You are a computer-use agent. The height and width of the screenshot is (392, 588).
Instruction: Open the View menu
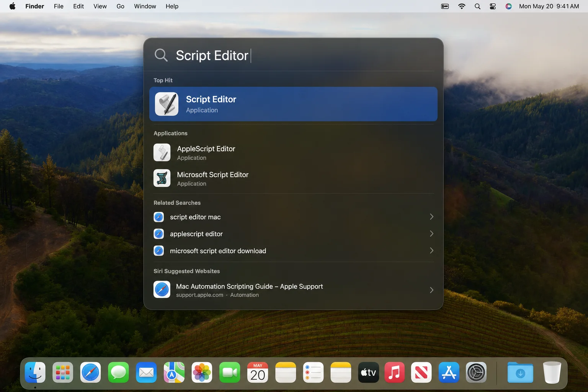(100, 6)
